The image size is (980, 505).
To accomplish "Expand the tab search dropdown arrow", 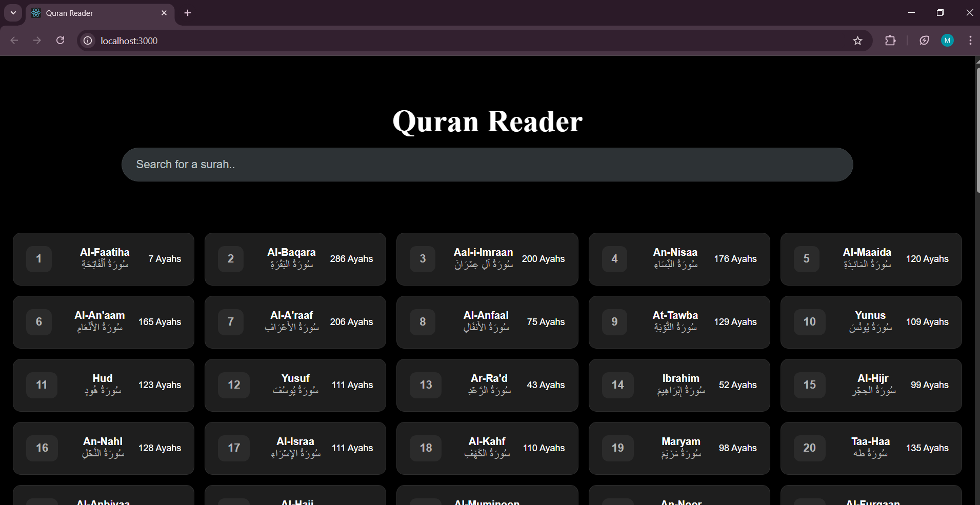I will click(x=13, y=13).
